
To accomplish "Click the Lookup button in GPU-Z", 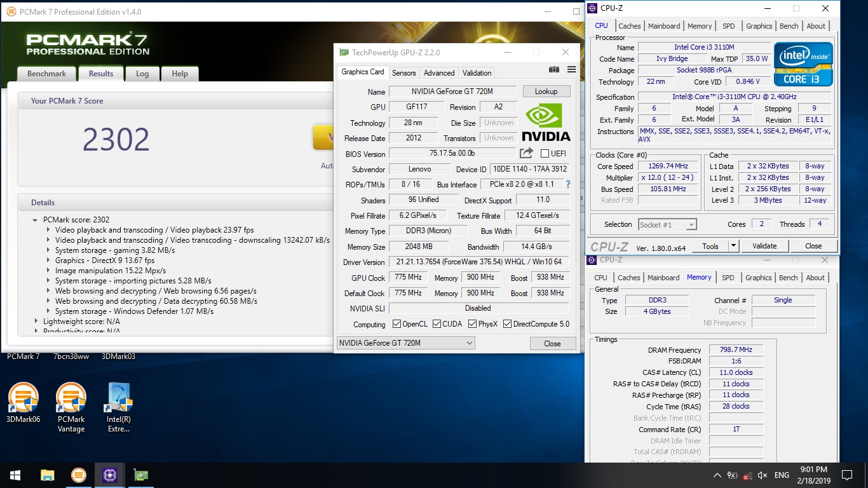I will coord(546,91).
